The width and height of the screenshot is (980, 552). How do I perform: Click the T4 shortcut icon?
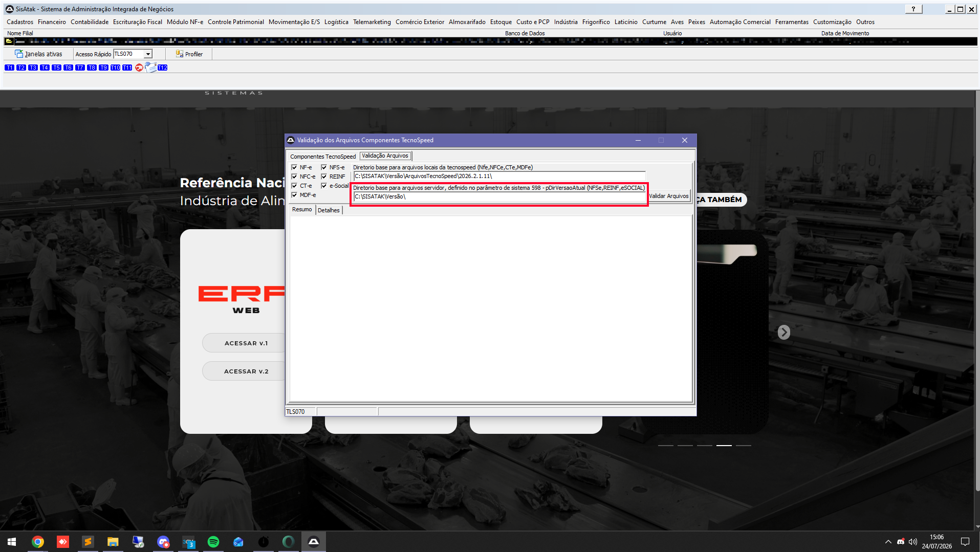[x=45, y=68]
